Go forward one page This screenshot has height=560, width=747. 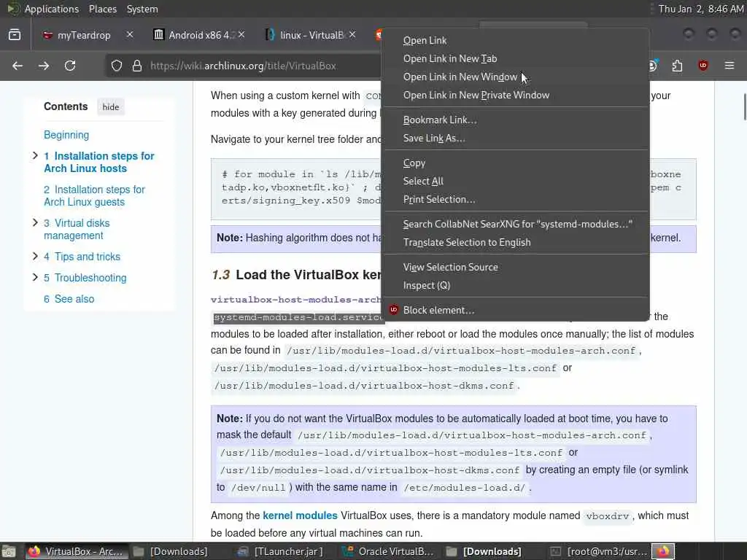click(44, 66)
